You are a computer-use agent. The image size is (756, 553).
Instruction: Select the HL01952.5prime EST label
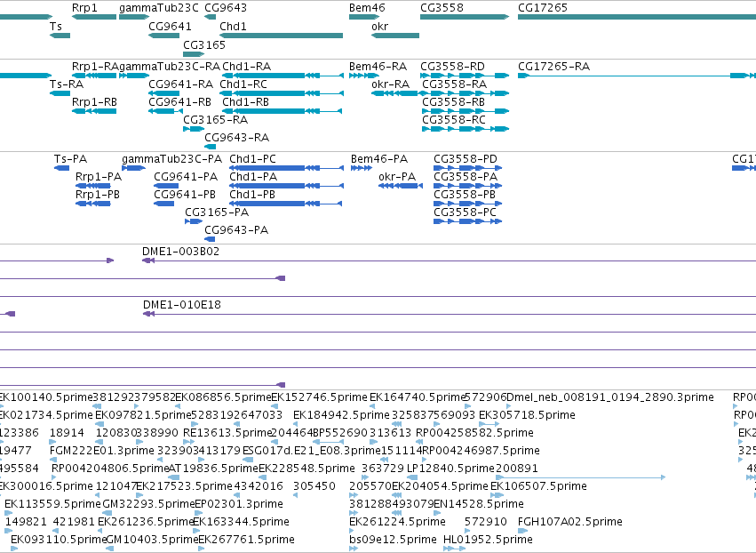pos(488,540)
